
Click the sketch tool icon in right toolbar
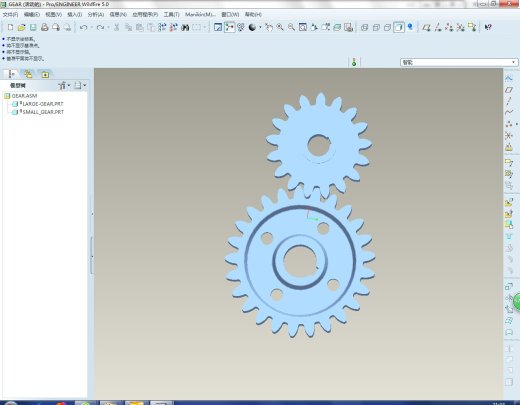509,78
